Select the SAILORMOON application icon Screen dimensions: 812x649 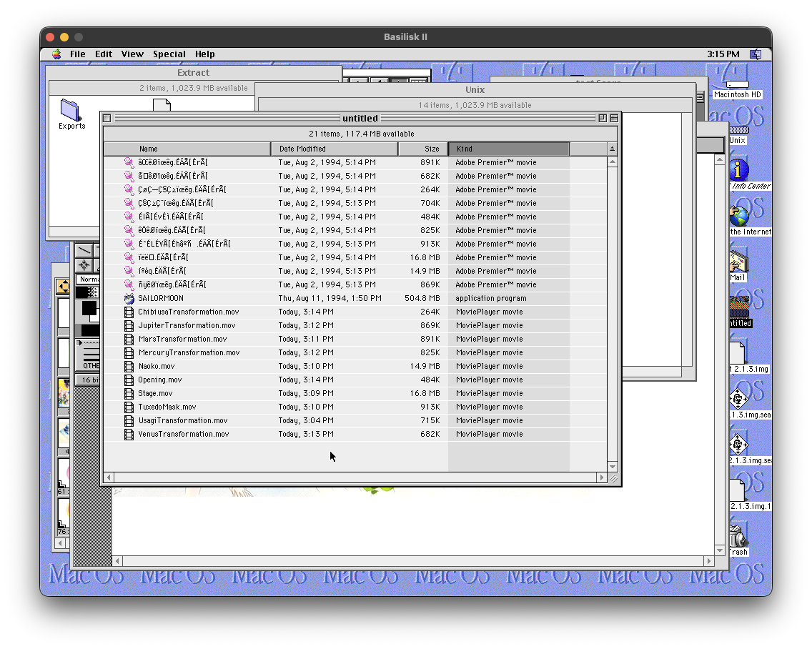[x=129, y=299]
